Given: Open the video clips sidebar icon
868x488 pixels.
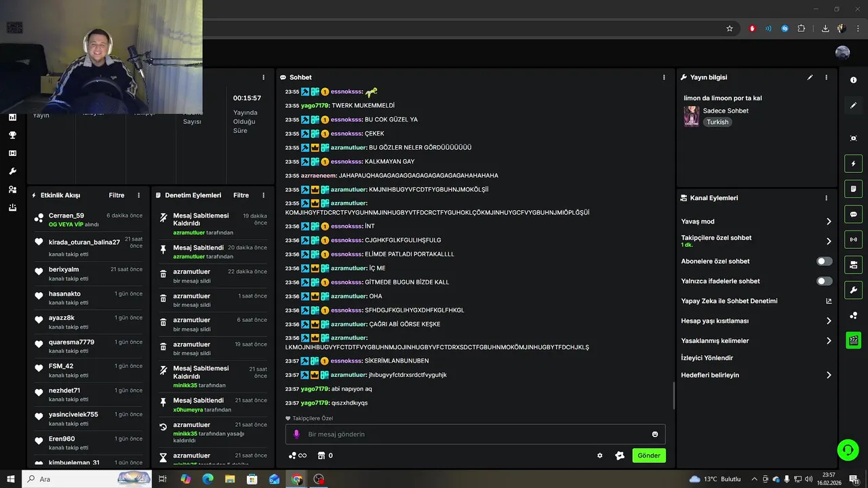Looking at the screenshot, I should pos(12,153).
